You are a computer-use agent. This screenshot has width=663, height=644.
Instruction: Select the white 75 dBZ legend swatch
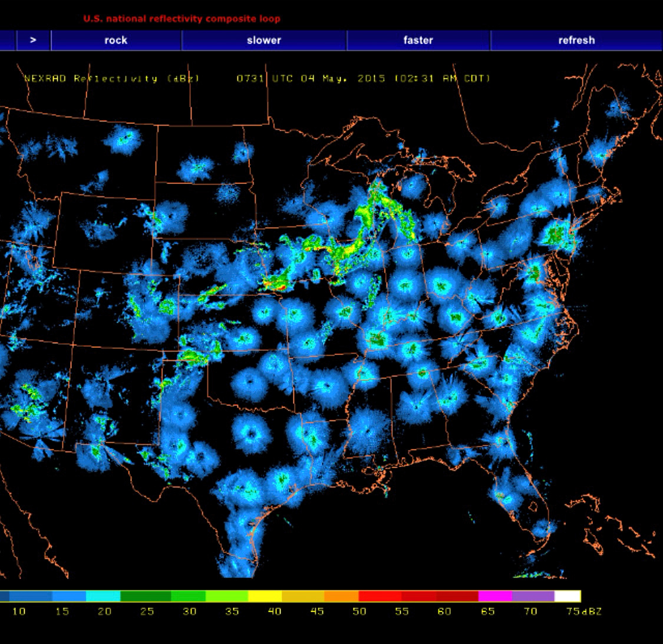(x=568, y=596)
